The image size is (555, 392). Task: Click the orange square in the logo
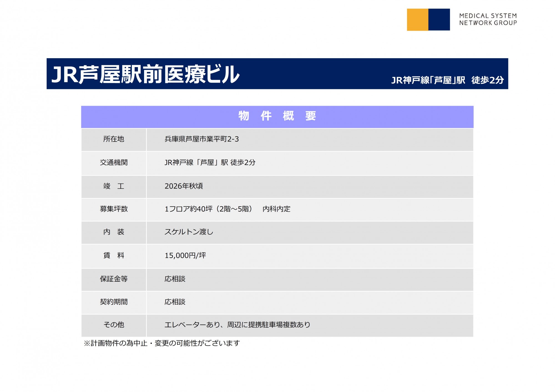coord(417,19)
